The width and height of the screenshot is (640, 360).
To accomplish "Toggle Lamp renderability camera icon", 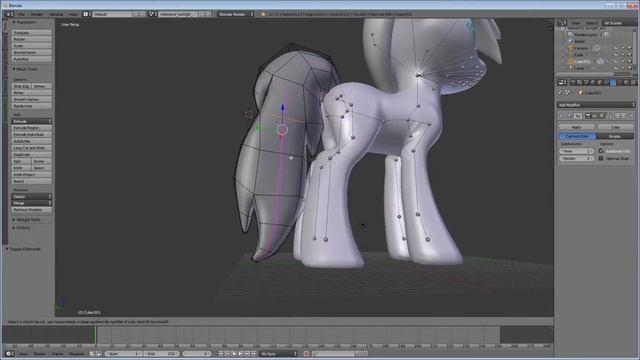I will [x=629, y=68].
